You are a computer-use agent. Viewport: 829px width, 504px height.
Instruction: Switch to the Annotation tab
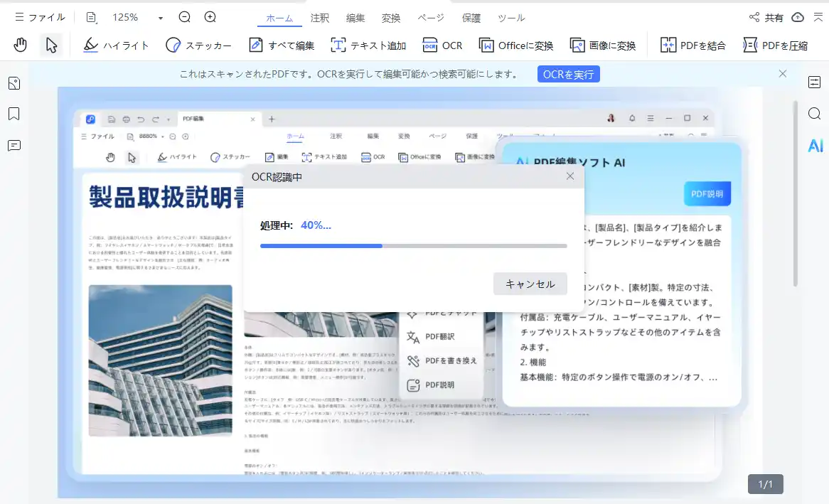pos(320,18)
